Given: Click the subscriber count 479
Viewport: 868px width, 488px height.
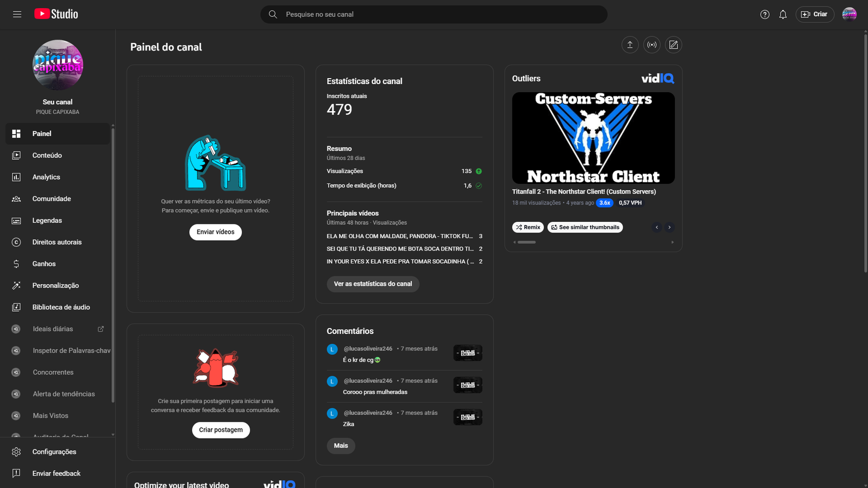Looking at the screenshot, I should 340,110.
